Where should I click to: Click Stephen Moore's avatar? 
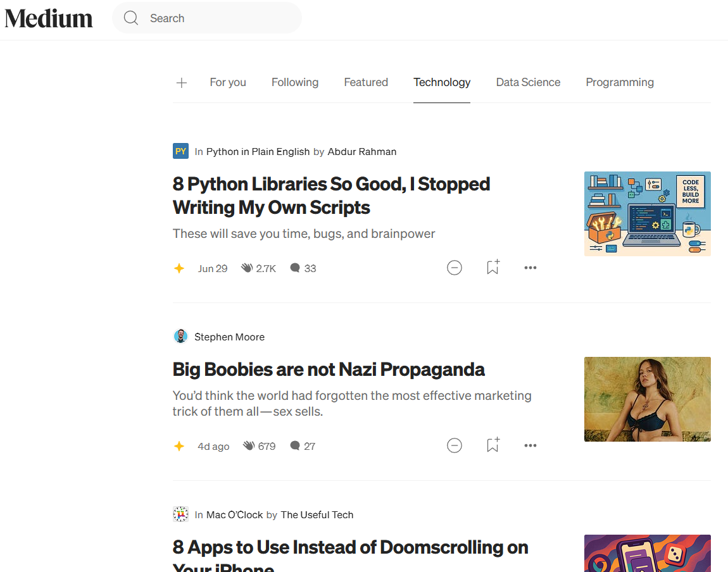point(180,337)
